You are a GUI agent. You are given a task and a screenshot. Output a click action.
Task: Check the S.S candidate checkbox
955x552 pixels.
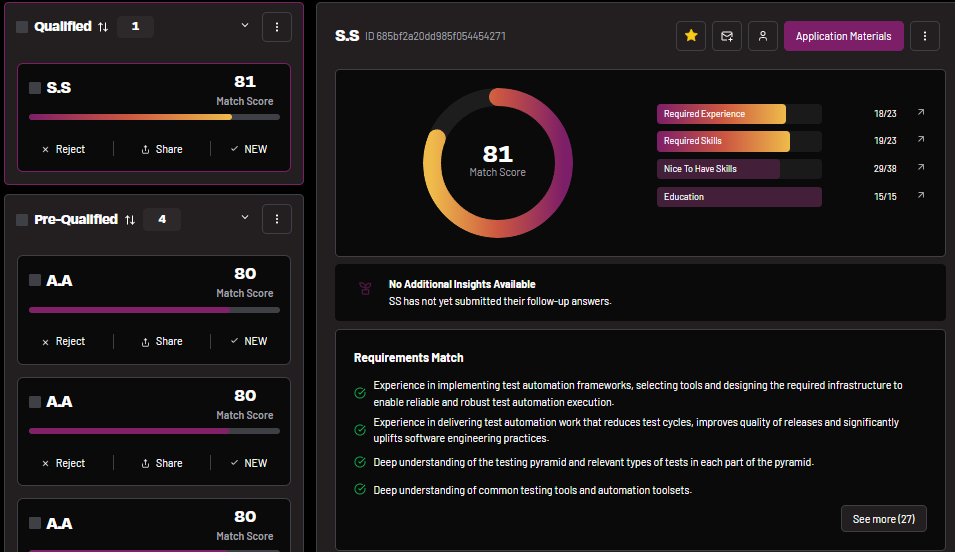click(x=35, y=88)
